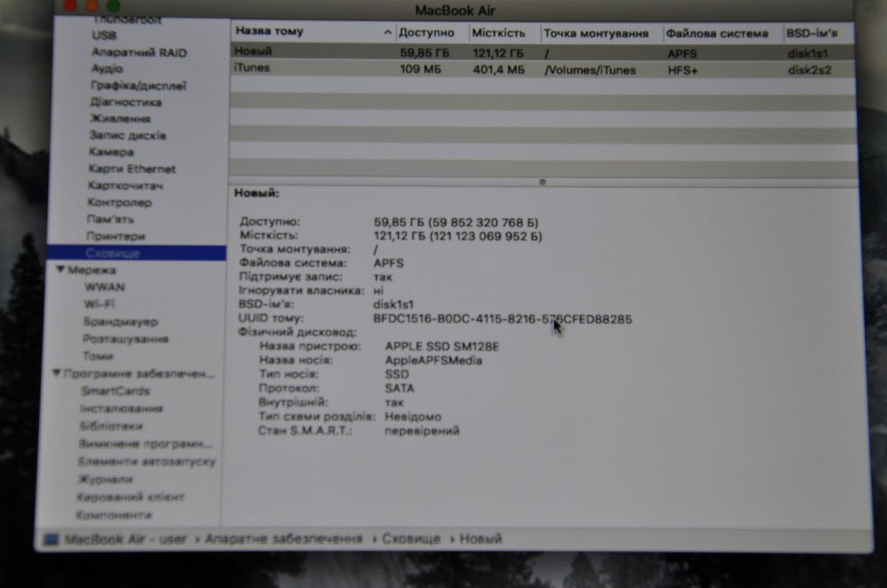887x588 pixels.
Task: Click the computer icon in path bar
Action: [x=51, y=540]
